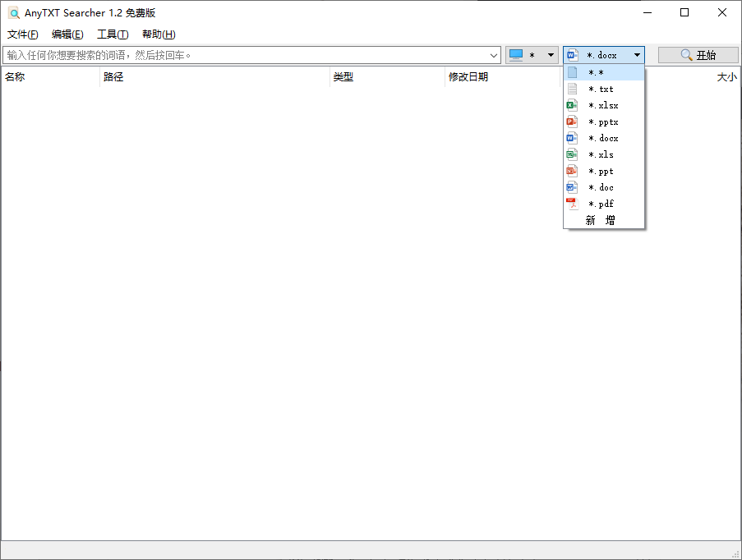Choose the *.txt file type option
This screenshot has height=560, width=742.
click(x=604, y=89)
